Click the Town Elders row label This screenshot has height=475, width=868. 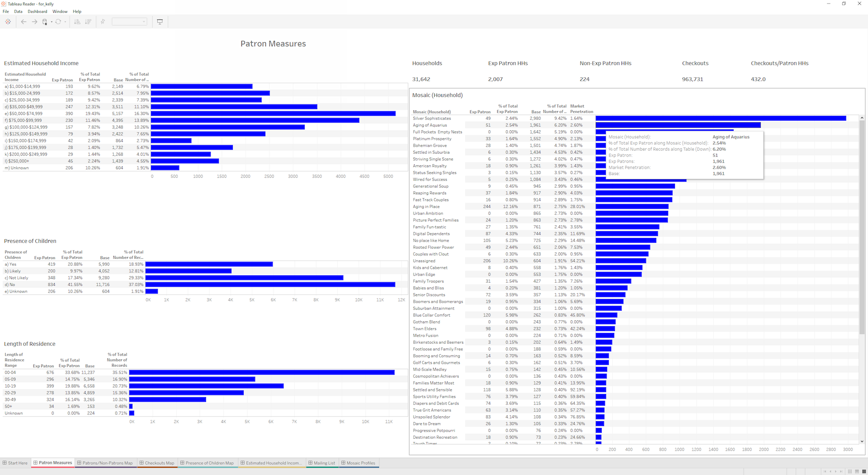(x=425, y=328)
